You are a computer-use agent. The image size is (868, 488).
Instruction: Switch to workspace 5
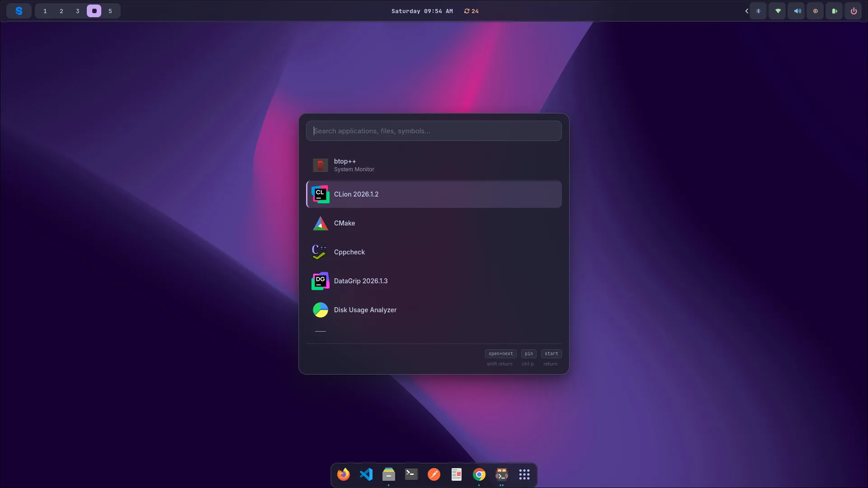(110, 11)
